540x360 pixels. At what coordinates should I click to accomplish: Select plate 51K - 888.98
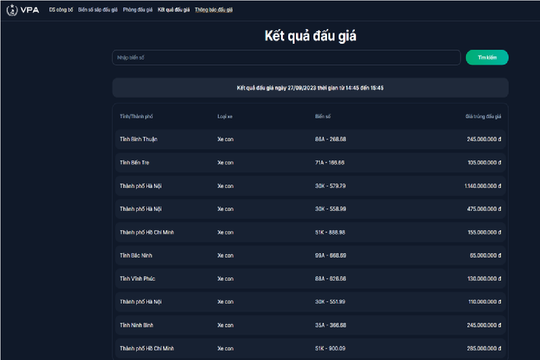click(x=330, y=233)
